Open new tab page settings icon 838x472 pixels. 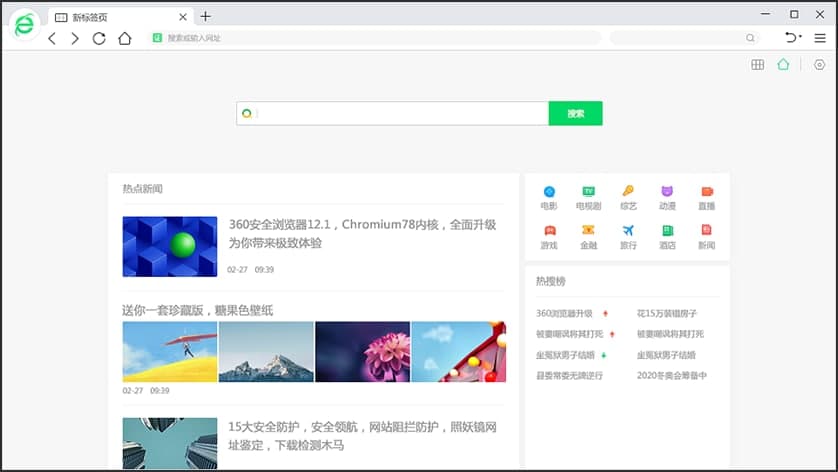(819, 65)
